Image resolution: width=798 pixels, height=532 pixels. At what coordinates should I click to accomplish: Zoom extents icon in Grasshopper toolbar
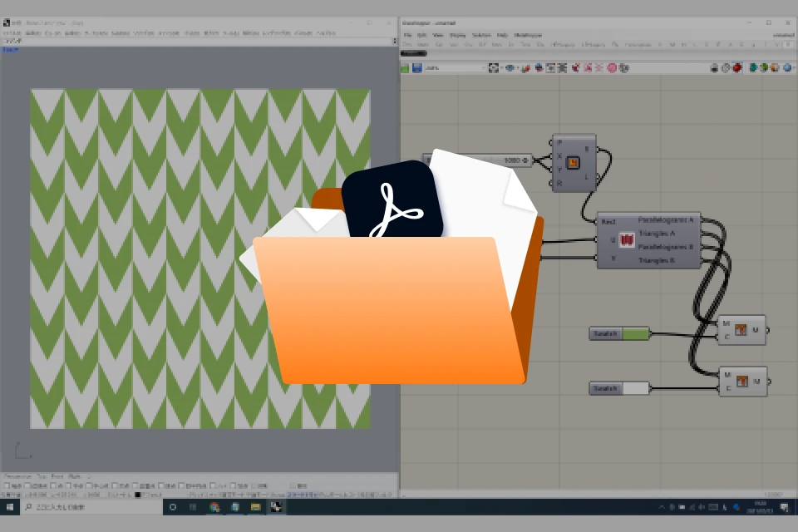point(493,68)
